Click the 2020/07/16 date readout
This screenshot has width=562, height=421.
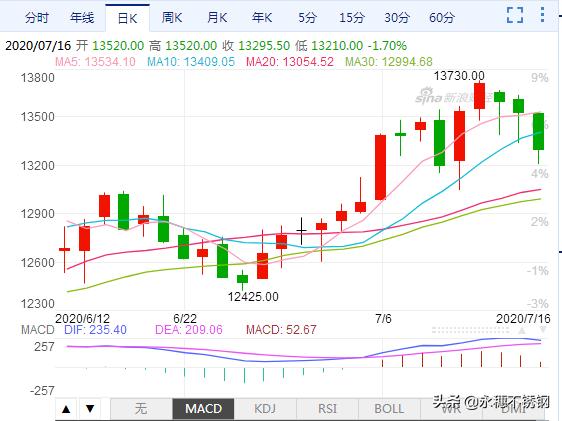[38, 46]
